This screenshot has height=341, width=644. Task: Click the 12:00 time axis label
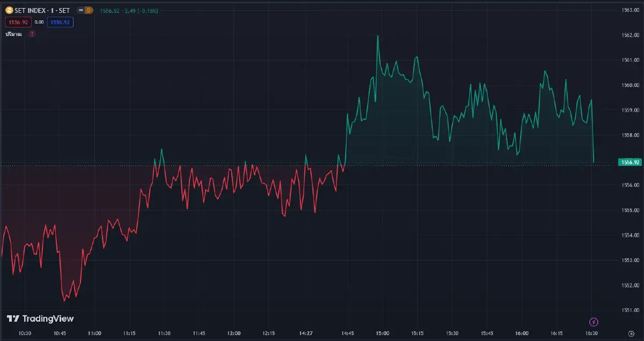(234, 333)
